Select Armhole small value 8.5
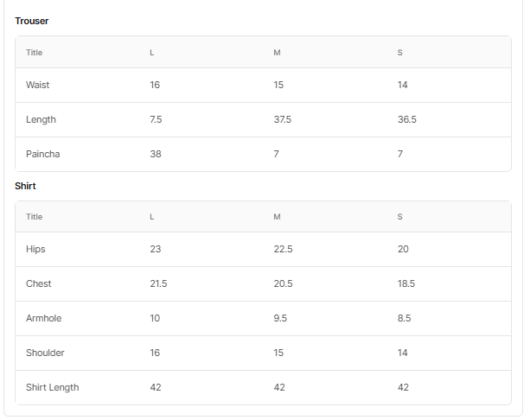The height and width of the screenshot is (420, 530). click(405, 318)
